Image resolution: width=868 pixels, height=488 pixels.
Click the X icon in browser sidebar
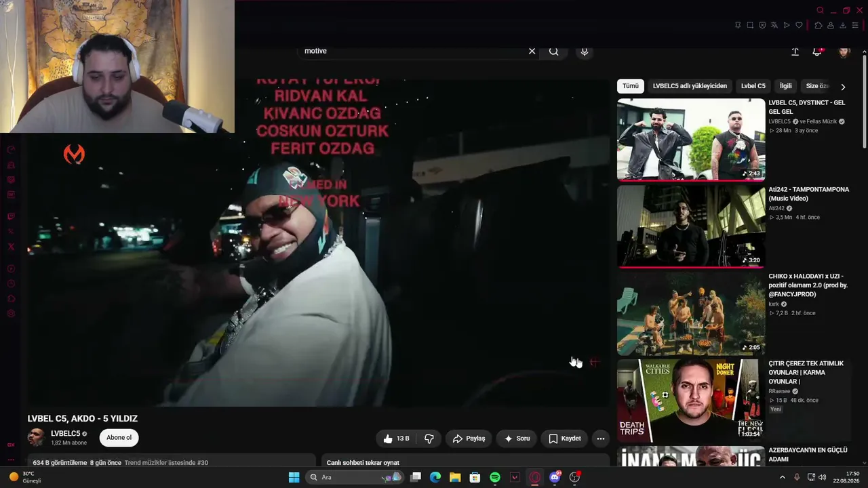click(x=11, y=247)
